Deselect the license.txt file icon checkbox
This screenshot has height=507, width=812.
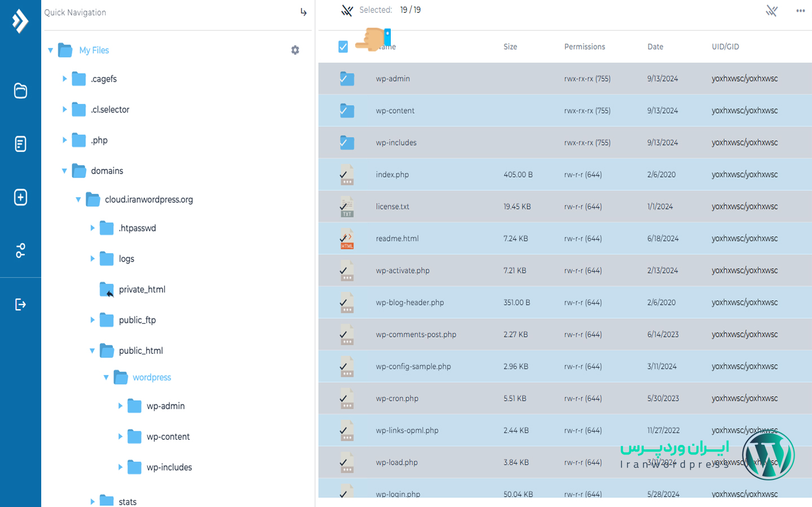(x=347, y=206)
